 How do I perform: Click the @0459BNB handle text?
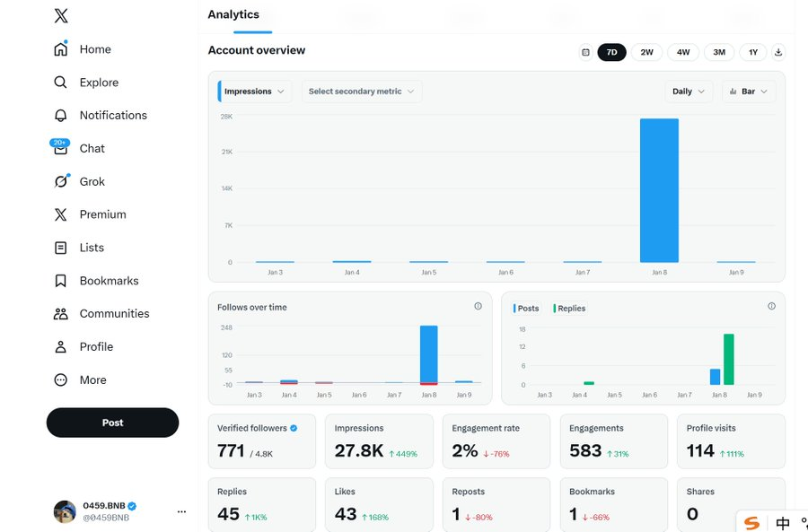click(106, 519)
